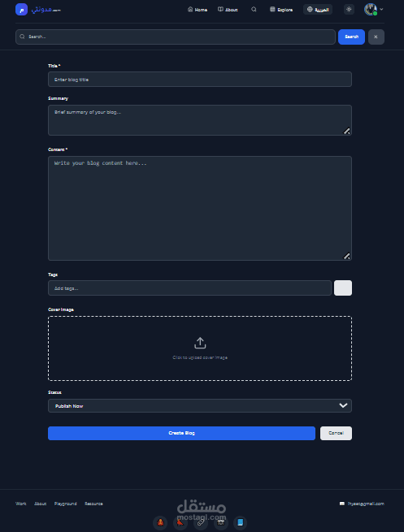The image size is (404, 532).
Task: Open the Playground footer link
Action: [x=66, y=504]
